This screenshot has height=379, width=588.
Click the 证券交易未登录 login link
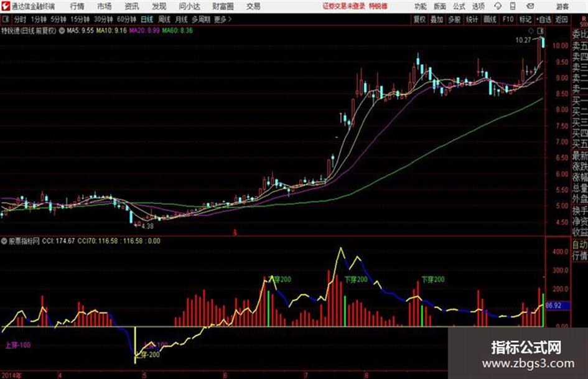tap(343, 6)
